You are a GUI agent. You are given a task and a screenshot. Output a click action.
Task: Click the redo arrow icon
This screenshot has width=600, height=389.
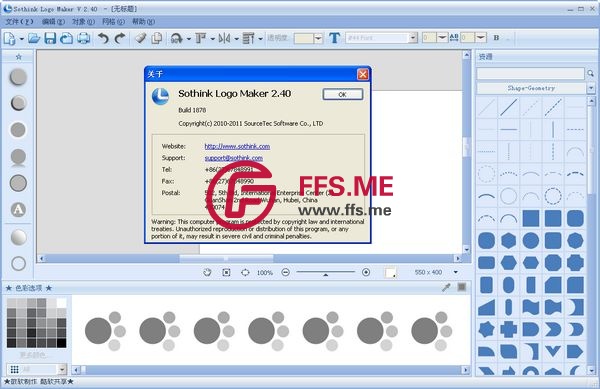click(x=120, y=38)
